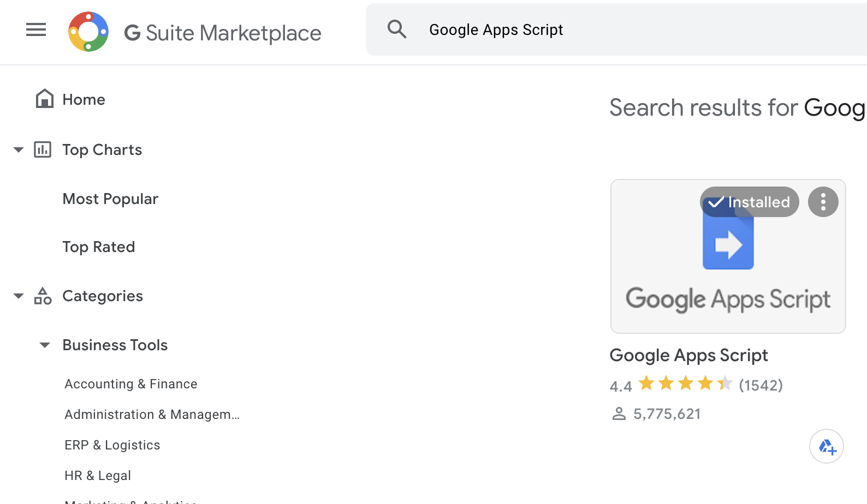The image size is (867, 504).
Task: Collapse Business Tools subcategory arrow
Action: (x=45, y=345)
